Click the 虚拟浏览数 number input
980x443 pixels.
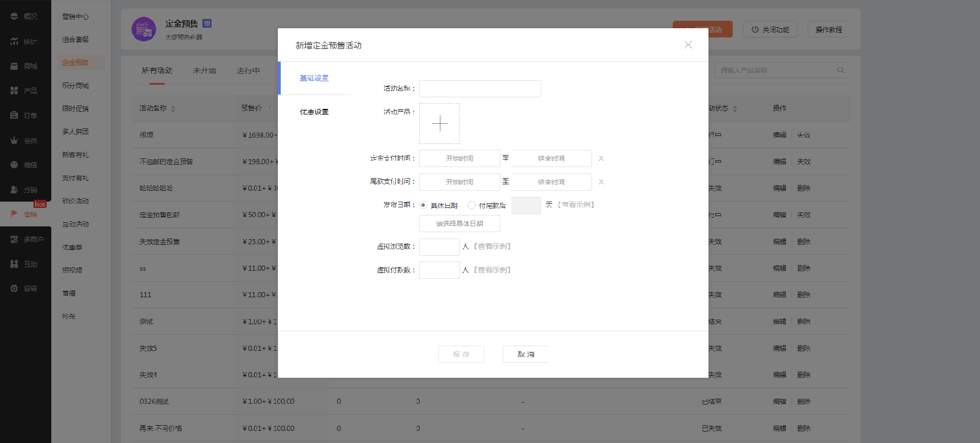coord(439,247)
